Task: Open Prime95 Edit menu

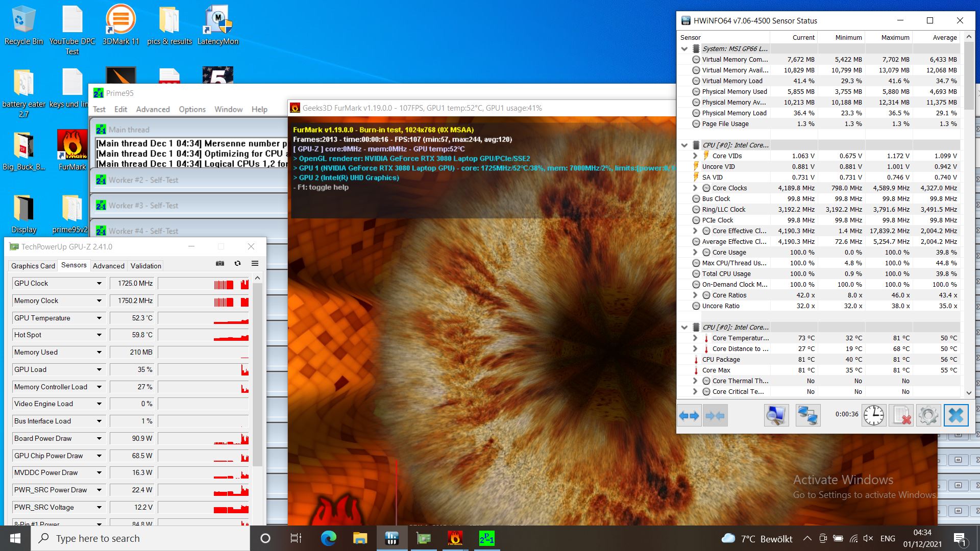Action: click(121, 109)
